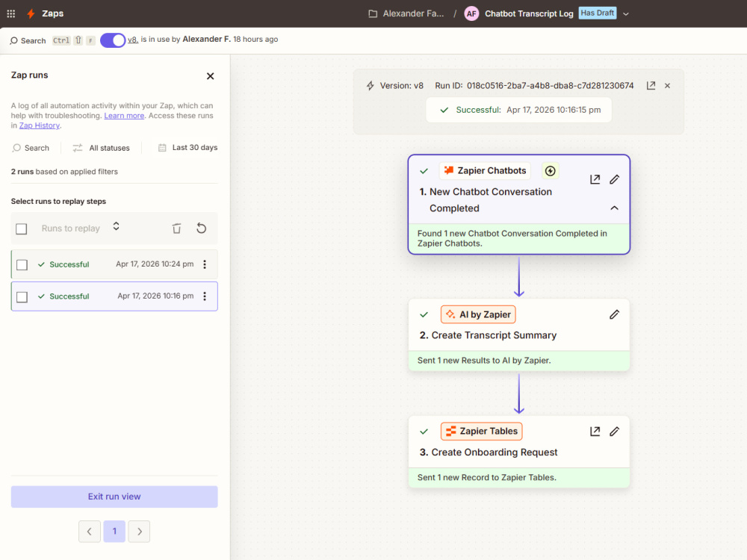Click the instant trigger bolt icon
The image size is (747, 560).
551,171
